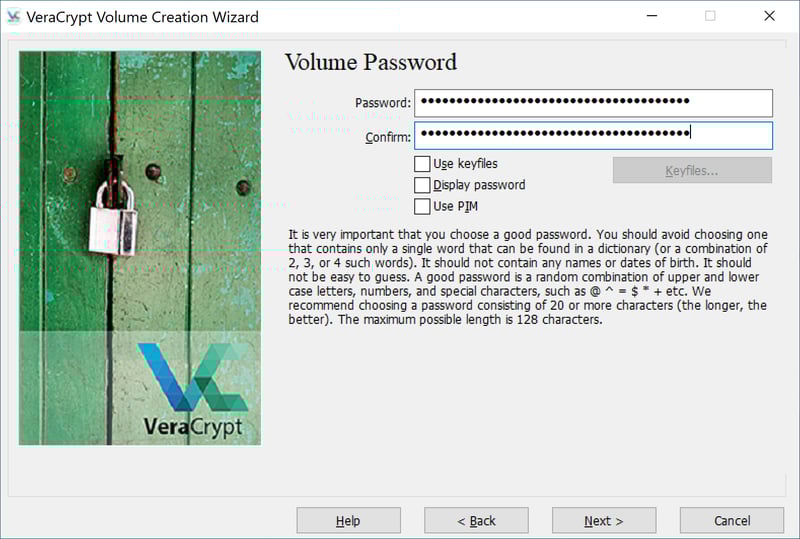Screen dimensions: 800x539
Task: Click the "Password:" field label
Action: pos(383,103)
